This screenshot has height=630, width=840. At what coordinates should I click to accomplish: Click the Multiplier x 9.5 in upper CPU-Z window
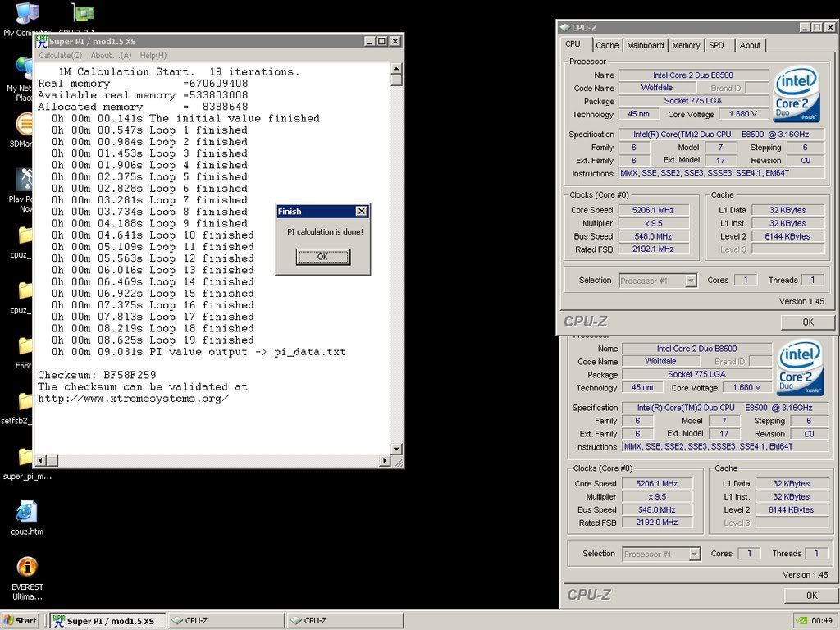654,223
